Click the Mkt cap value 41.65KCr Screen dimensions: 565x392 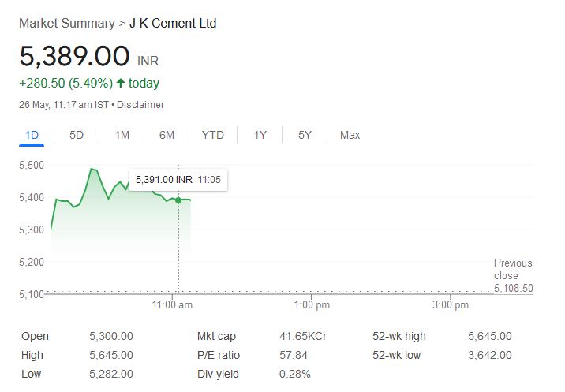[x=303, y=337]
